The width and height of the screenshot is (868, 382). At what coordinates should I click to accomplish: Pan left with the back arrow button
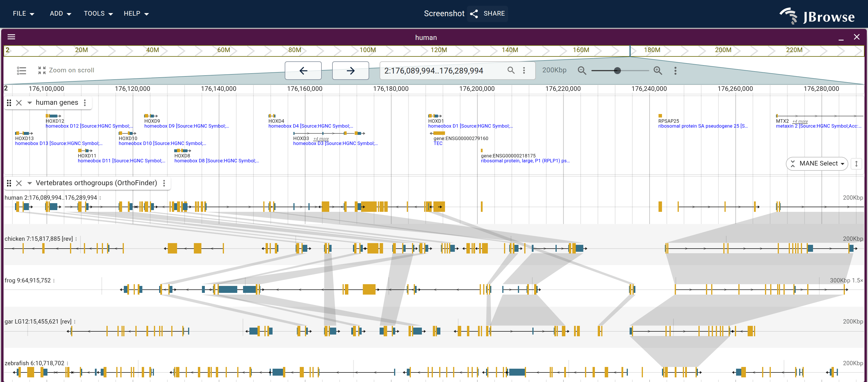[x=303, y=70]
